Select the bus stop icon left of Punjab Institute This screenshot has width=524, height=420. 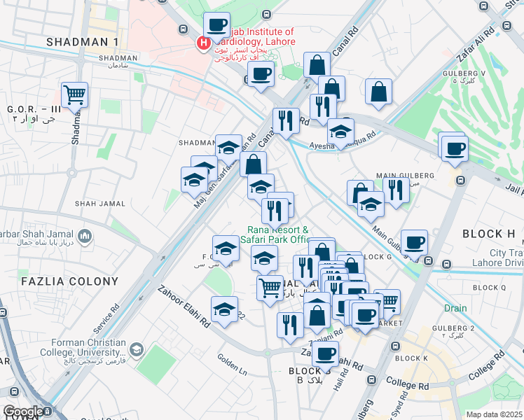183,29
